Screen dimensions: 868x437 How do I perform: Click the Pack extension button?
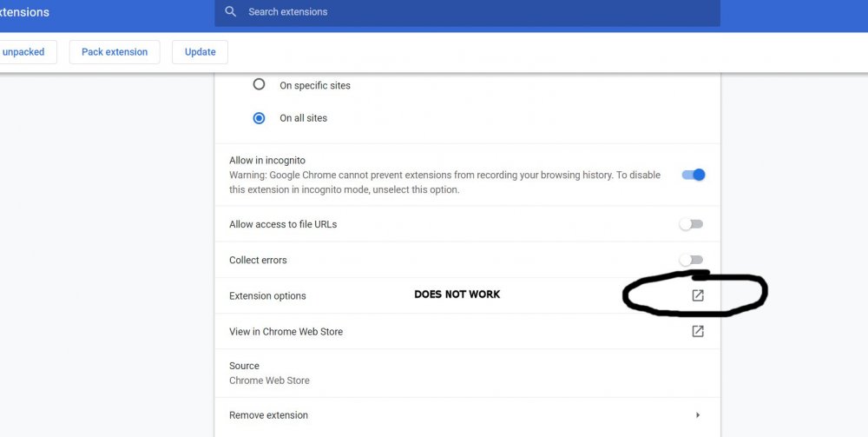pyautogui.click(x=115, y=52)
